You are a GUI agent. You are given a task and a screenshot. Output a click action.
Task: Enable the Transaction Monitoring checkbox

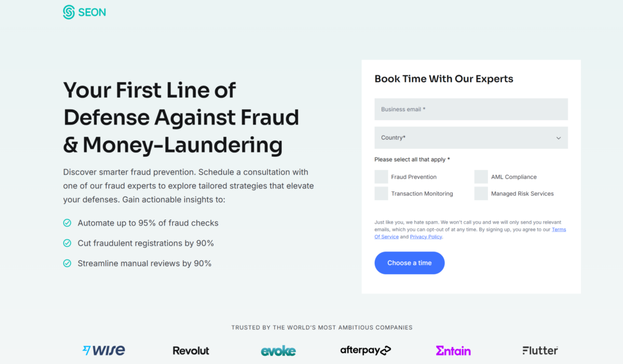click(x=381, y=193)
